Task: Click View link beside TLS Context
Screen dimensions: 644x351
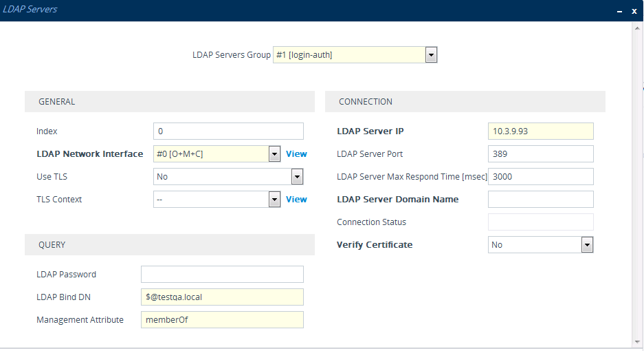Action: click(296, 200)
